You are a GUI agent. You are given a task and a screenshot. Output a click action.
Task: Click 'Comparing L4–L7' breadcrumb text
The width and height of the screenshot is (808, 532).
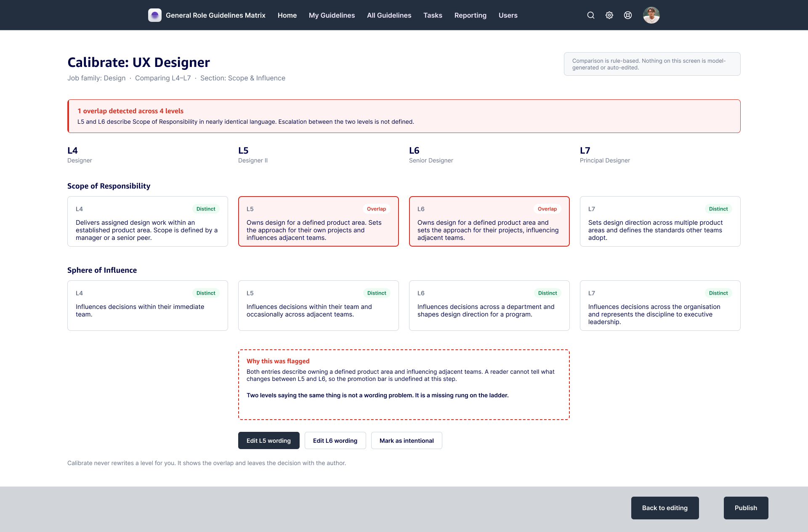(x=163, y=78)
